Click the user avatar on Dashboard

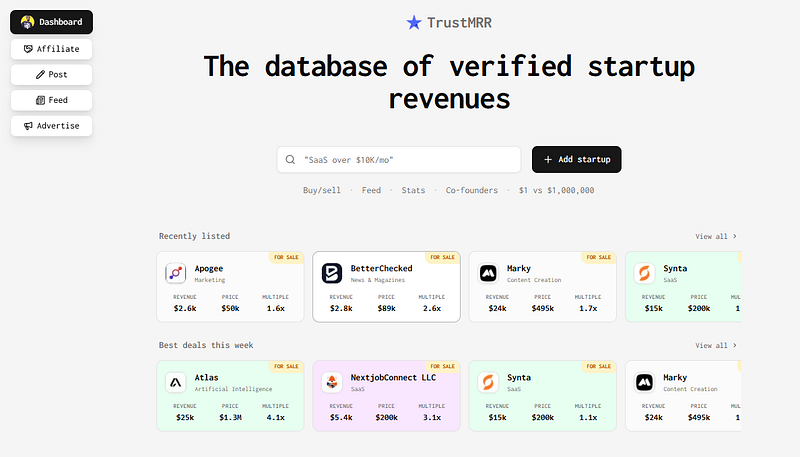28,22
